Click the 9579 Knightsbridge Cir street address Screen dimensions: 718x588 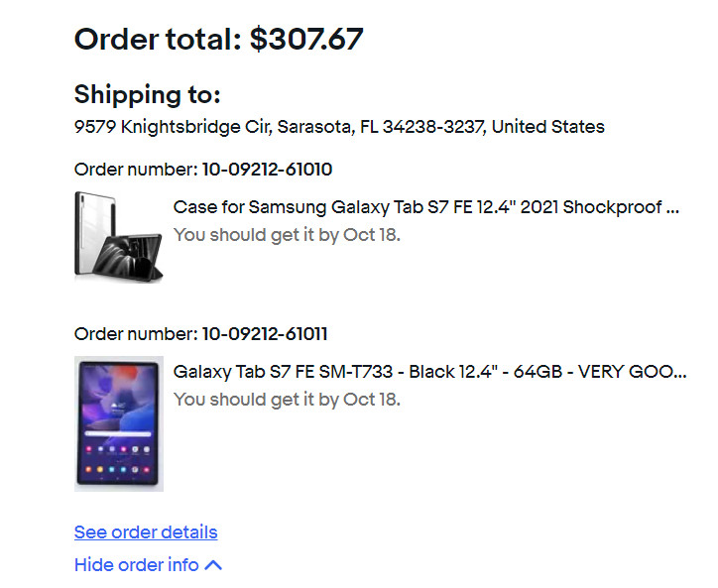tap(174, 127)
